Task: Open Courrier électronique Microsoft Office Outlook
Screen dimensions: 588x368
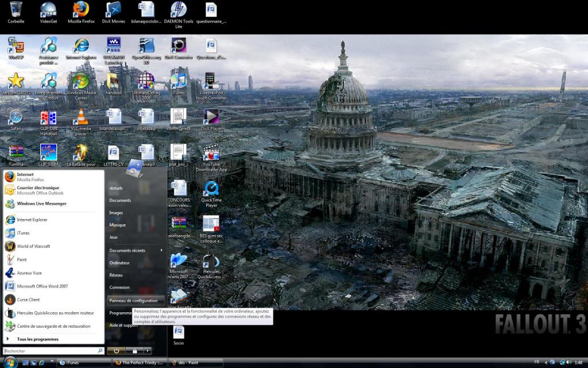Action: 53,190
